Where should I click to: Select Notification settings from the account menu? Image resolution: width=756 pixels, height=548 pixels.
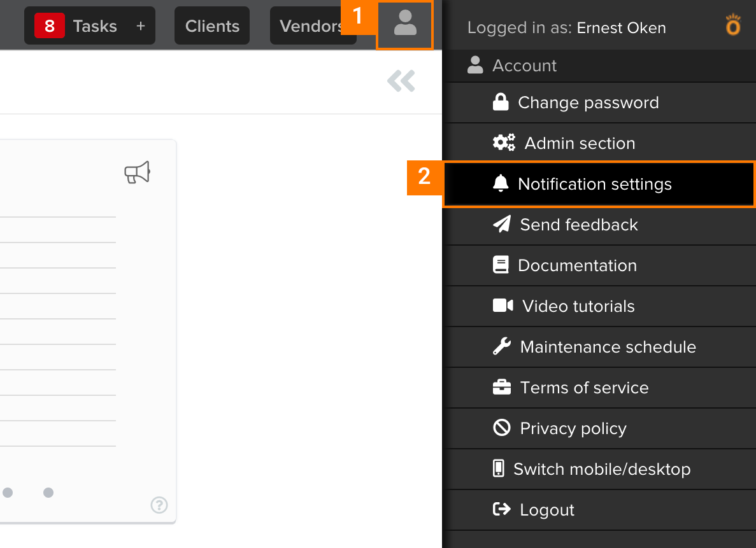click(595, 184)
